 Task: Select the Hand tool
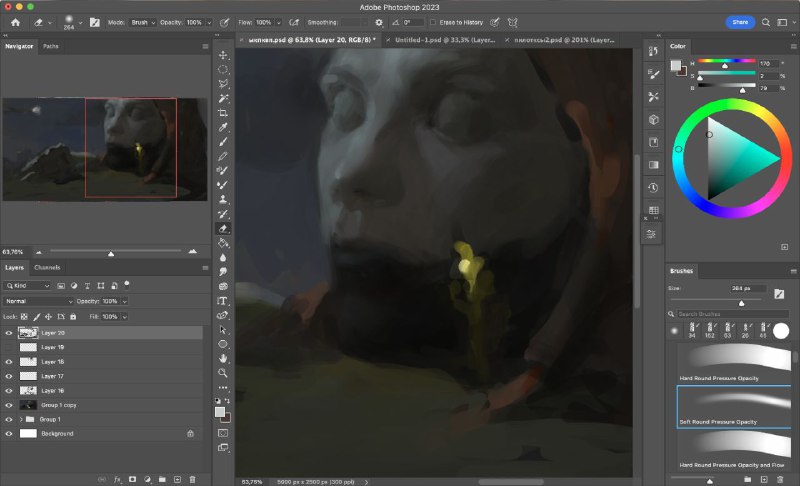tap(223, 359)
